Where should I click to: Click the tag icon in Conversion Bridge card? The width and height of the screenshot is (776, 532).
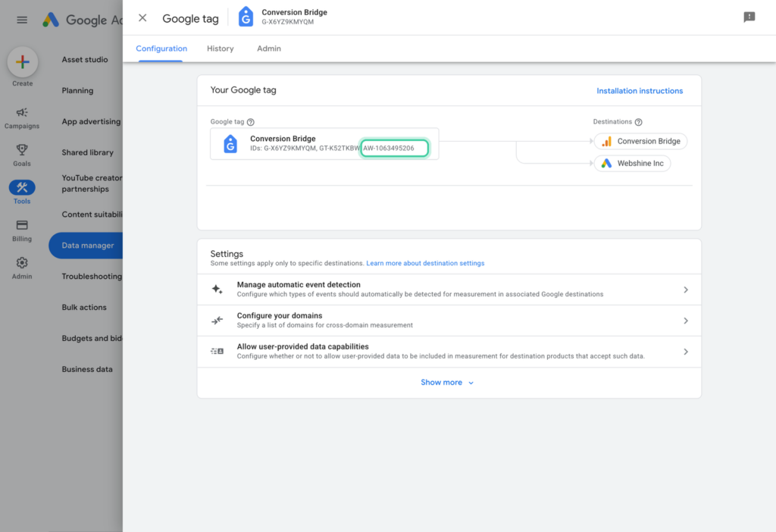point(230,144)
